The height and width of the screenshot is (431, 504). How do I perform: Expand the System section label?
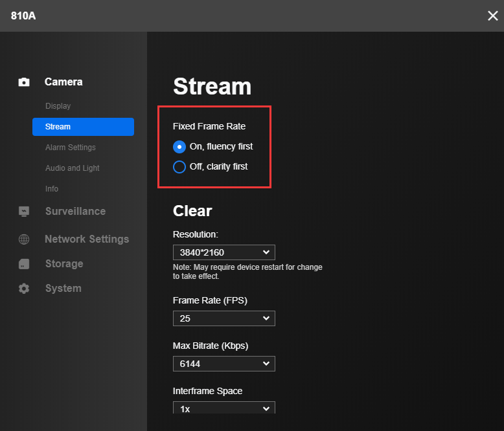(63, 289)
